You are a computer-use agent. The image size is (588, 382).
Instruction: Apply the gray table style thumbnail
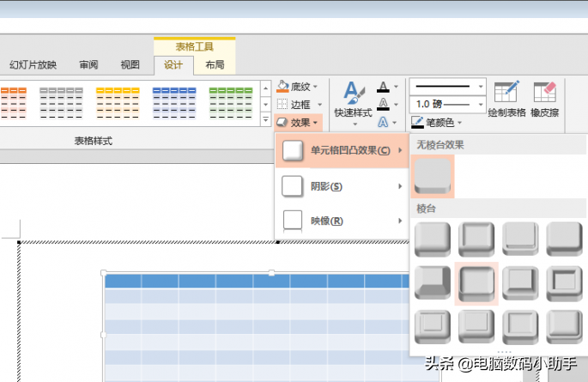(61, 103)
